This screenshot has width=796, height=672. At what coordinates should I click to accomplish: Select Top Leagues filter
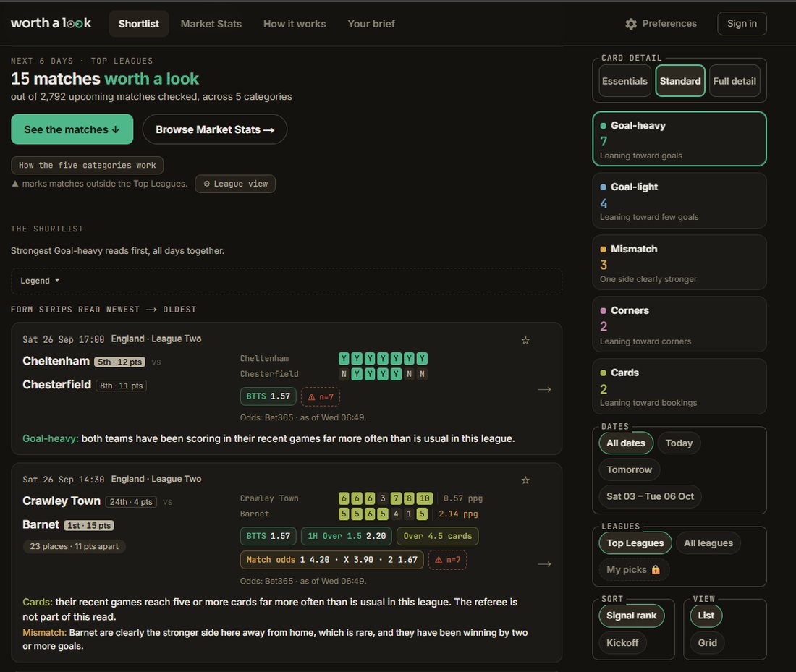635,543
